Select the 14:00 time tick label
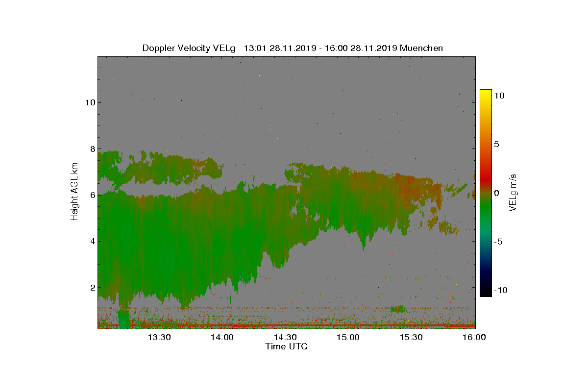Image resolution: width=588 pixels, height=392 pixels. coord(222,337)
